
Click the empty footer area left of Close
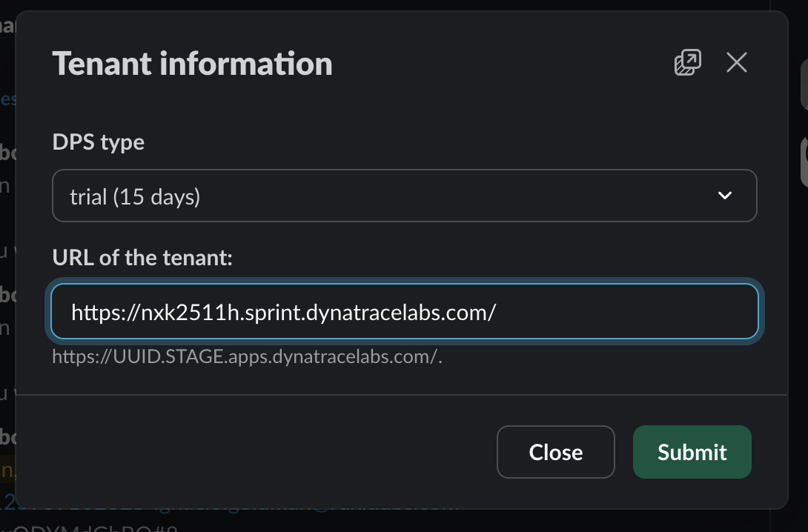[259, 452]
